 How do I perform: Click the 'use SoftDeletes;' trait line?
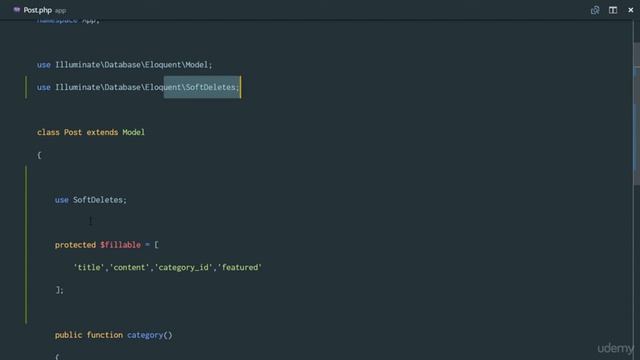(x=91, y=200)
